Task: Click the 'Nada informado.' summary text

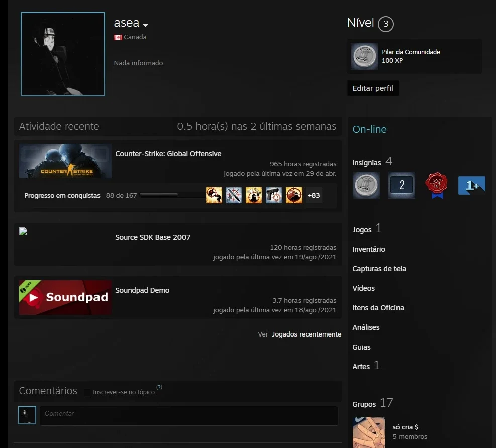Action: [139, 63]
